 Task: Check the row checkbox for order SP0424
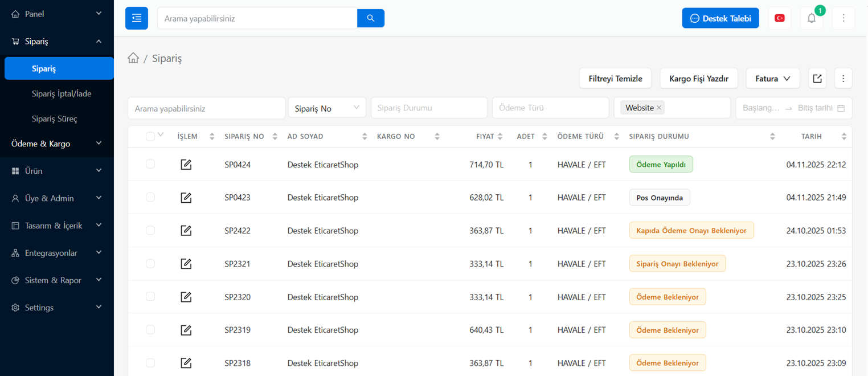tap(150, 164)
